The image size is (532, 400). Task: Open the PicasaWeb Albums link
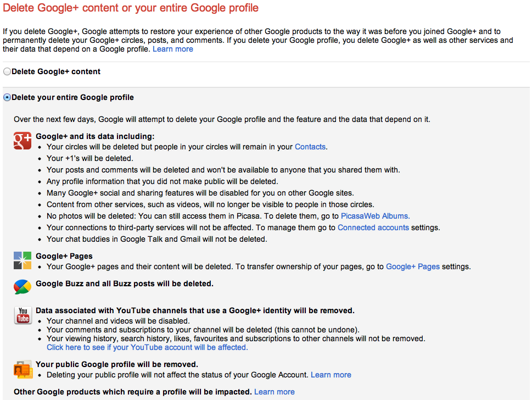(375, 216)
